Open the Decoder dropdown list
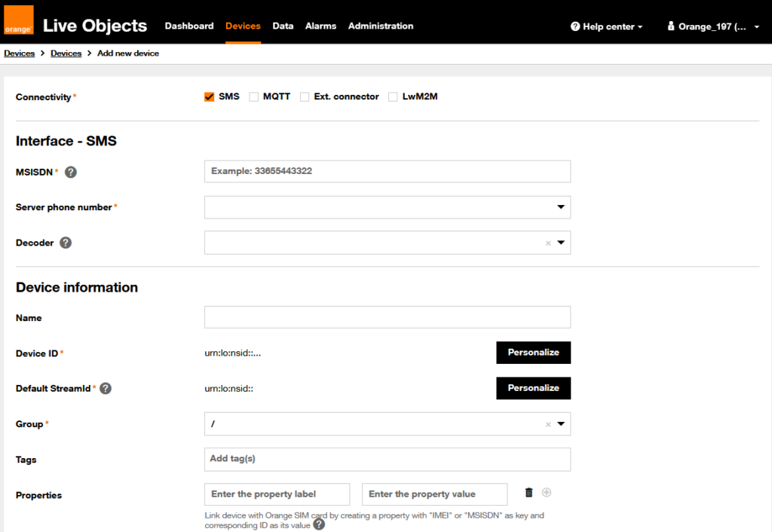This screenshot has width=772, height=532. (561, 243)
